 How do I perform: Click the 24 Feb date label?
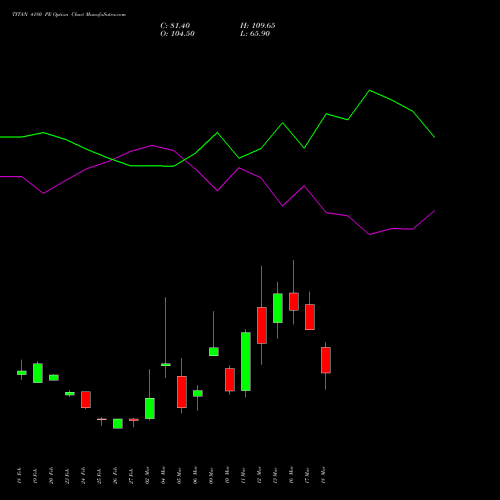83,476
